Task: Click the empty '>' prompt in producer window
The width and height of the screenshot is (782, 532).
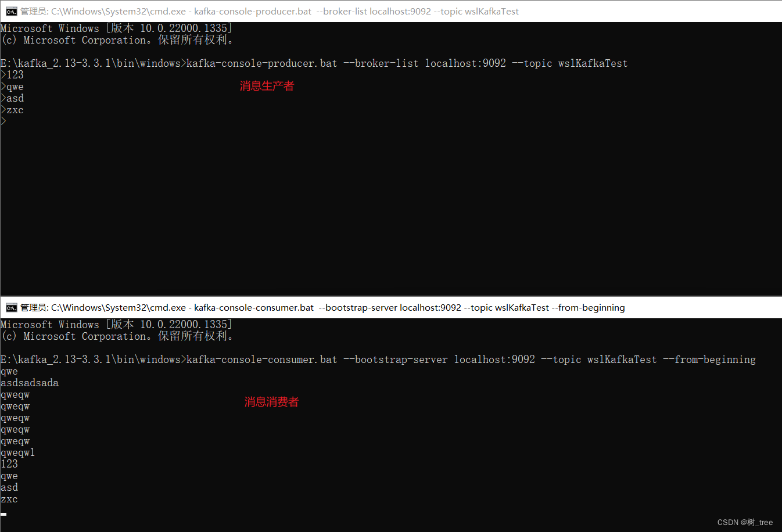Action: tap(3, 121)
